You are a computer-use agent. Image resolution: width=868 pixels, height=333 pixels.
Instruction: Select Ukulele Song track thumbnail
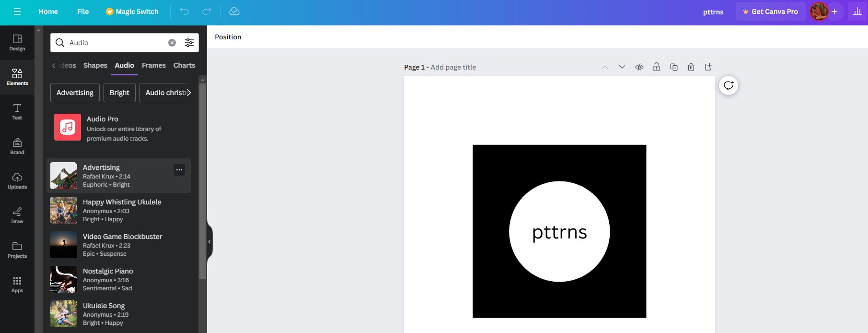(x=64, y=314)
